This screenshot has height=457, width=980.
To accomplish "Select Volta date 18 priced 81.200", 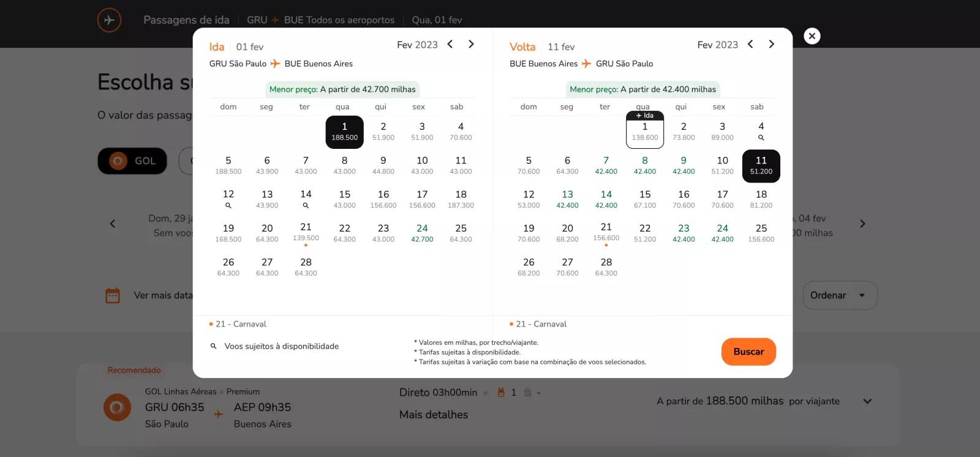I will click(x=761, y=199).
